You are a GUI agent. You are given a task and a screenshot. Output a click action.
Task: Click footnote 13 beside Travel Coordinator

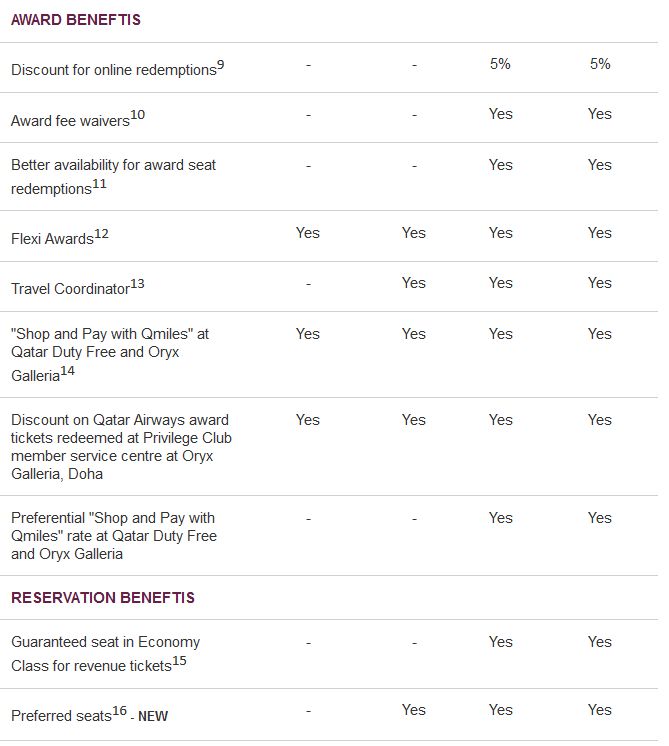tap(138, 284)
